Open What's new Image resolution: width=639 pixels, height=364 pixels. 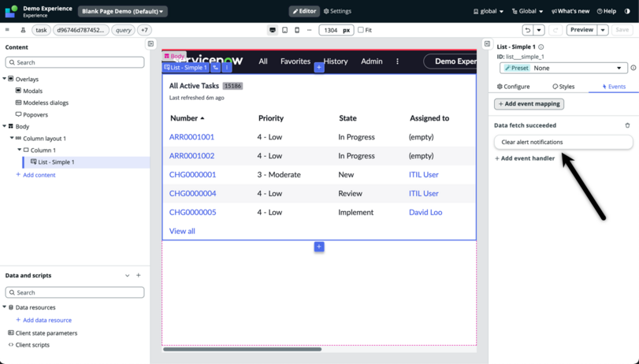570,11
